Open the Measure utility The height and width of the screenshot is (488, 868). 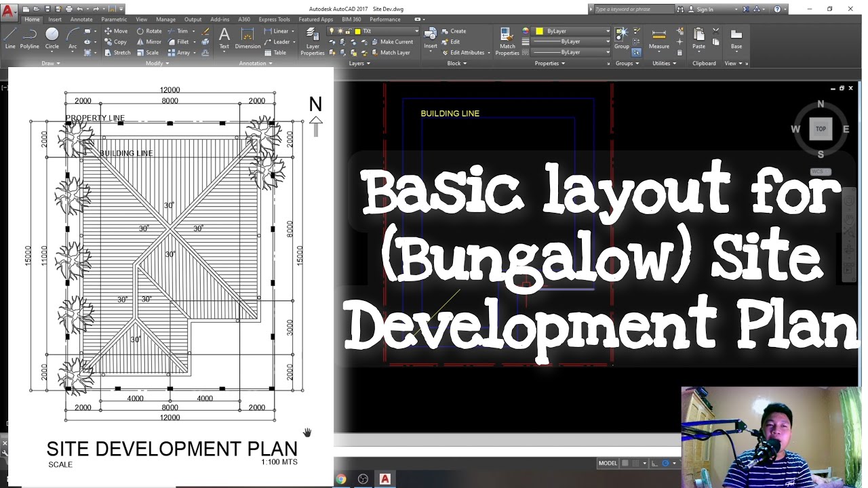click(659, 38)
